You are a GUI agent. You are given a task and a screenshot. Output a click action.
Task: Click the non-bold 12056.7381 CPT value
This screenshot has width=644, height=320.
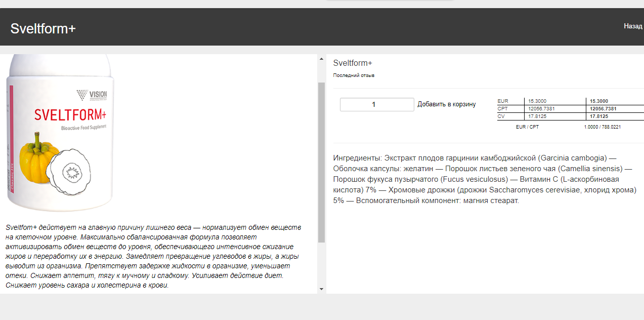point(541,109)
